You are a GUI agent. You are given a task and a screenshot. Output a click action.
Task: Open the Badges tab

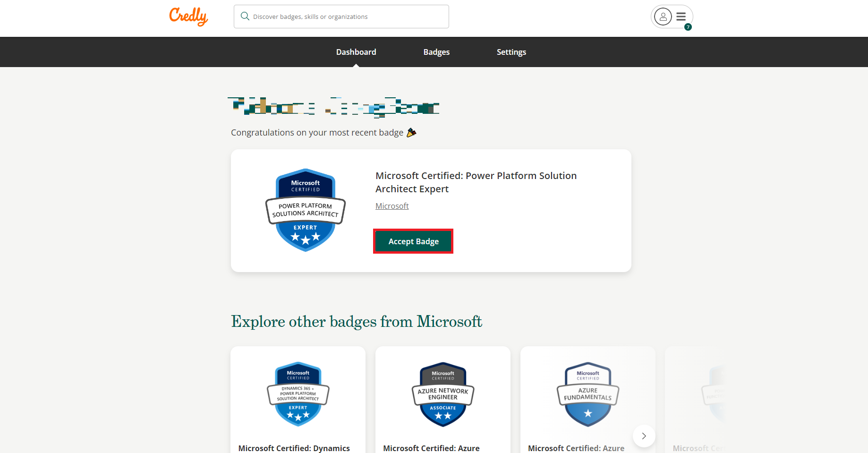coord(436,52)
